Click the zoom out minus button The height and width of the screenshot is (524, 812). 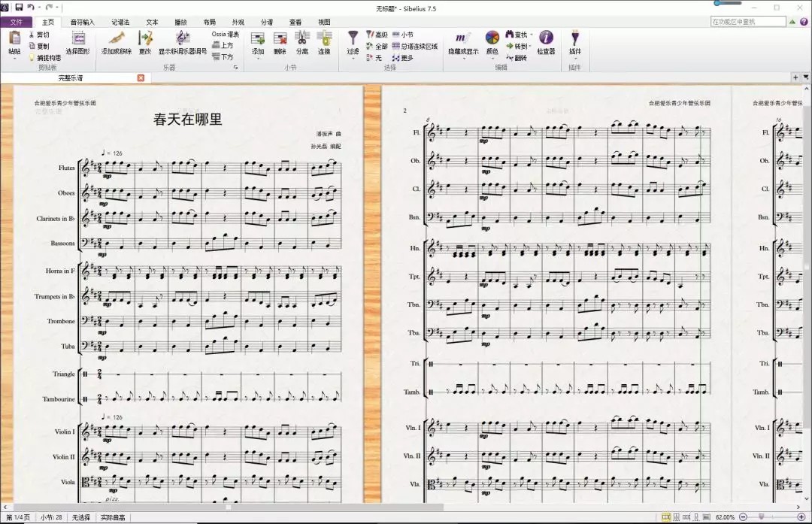pyautogui.click(x=743, y=517)
